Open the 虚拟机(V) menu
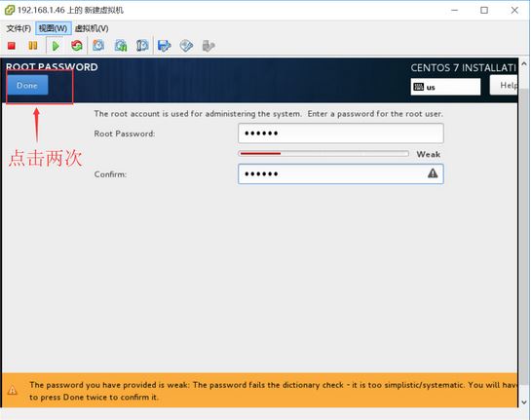Screen dimensions: 531x420 coord(92,28)
